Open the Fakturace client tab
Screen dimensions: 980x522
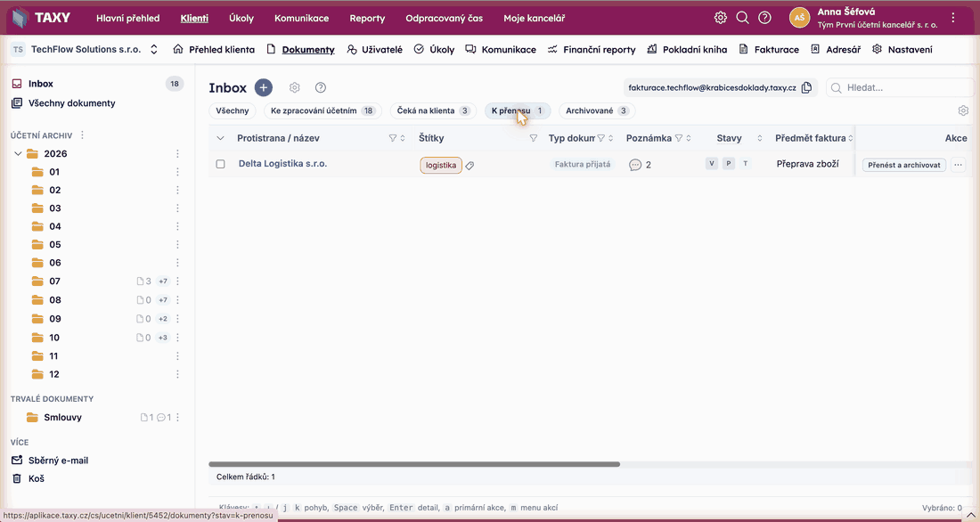pos(769,49)
